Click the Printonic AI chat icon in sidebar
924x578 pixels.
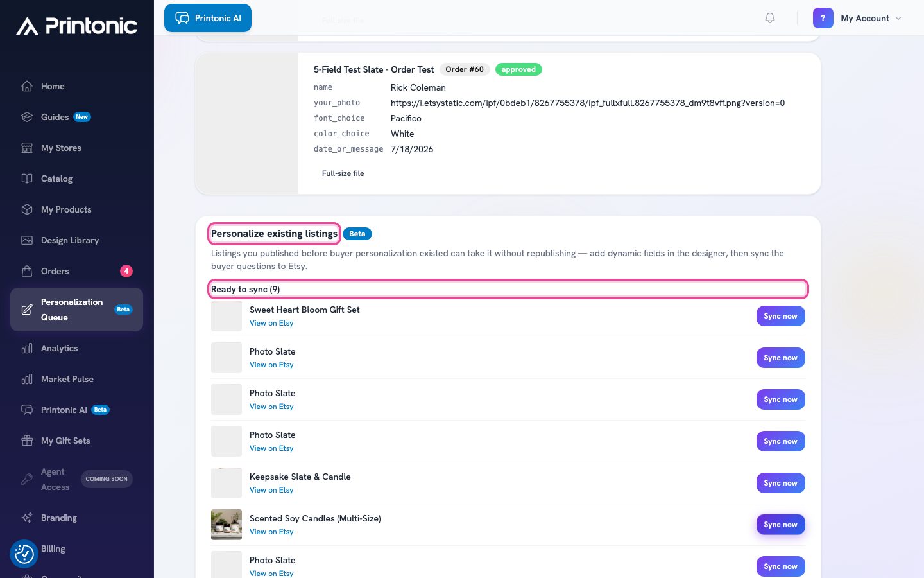pyautogui.click(x=27, y=410)
